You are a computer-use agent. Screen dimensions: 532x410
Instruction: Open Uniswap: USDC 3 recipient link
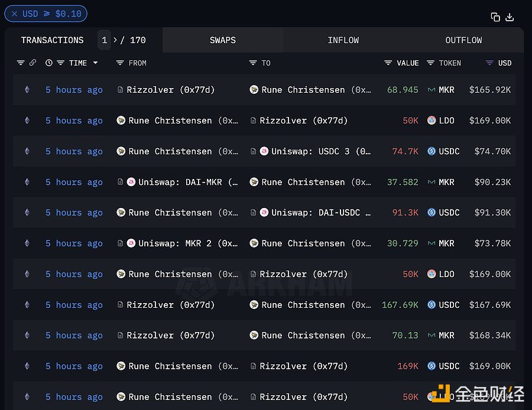click(x=321, y=151)
